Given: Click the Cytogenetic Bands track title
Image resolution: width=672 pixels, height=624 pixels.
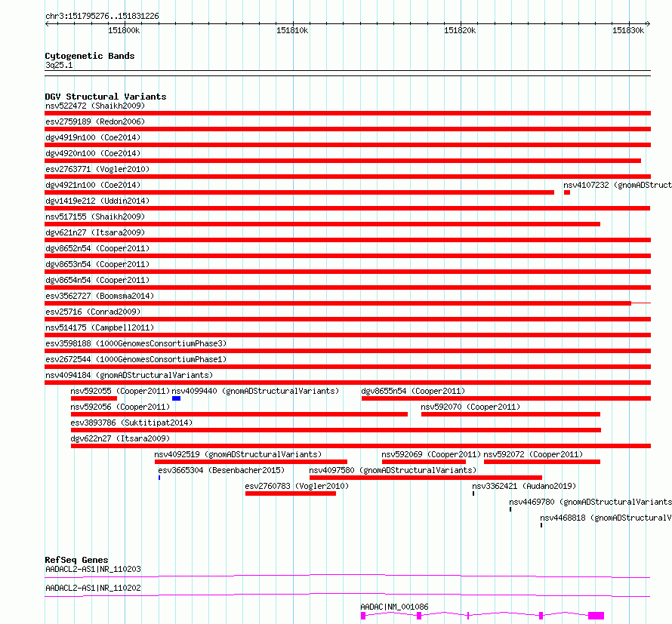Looking at the screenshot, I should 90,56.
